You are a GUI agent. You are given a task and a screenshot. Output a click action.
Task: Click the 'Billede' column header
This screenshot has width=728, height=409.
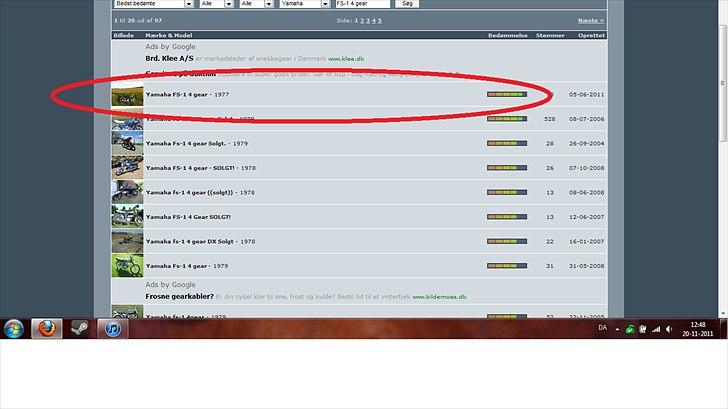124,35
